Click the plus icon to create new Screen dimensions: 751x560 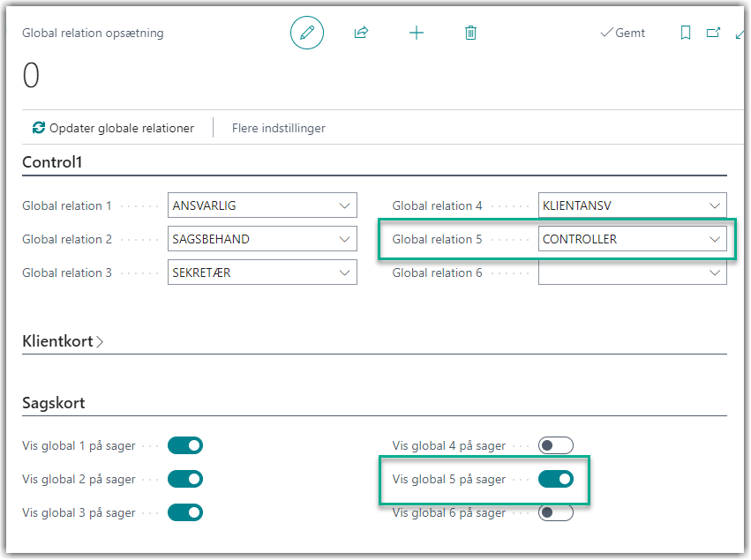point(417,33)
